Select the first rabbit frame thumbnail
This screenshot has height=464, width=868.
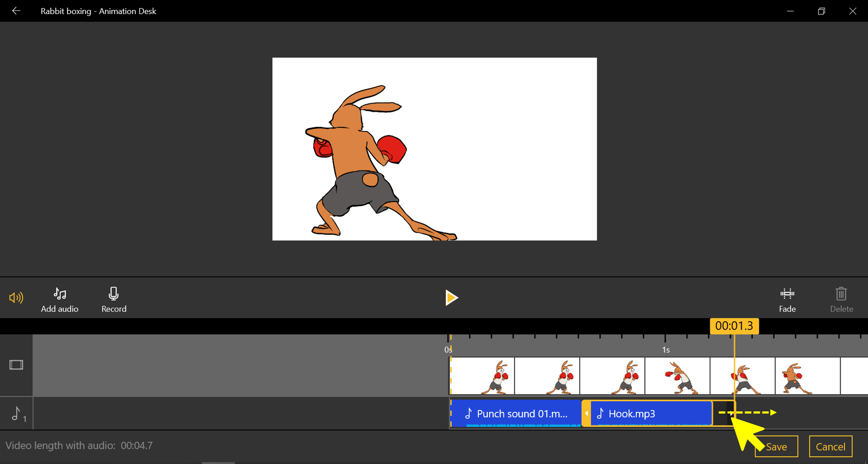click(x=482, y=376)
